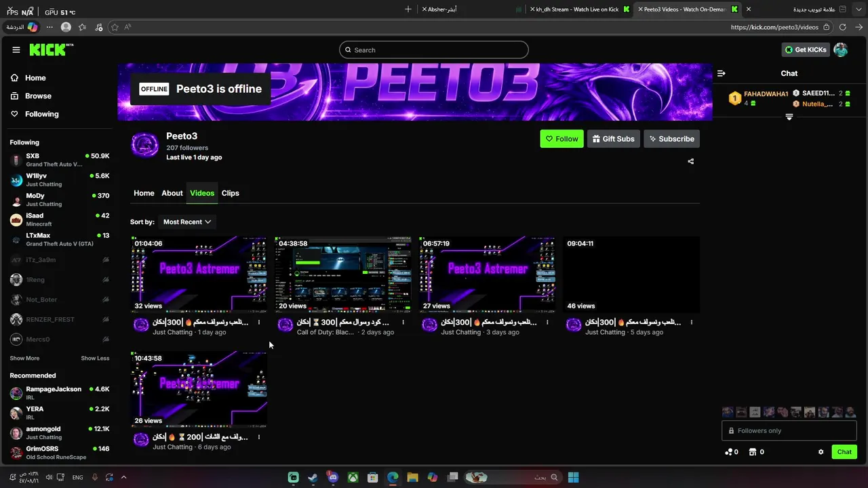Switch to the Clips channel tab
This screenshot has width=868, height=488.
(x=231, y=193)
